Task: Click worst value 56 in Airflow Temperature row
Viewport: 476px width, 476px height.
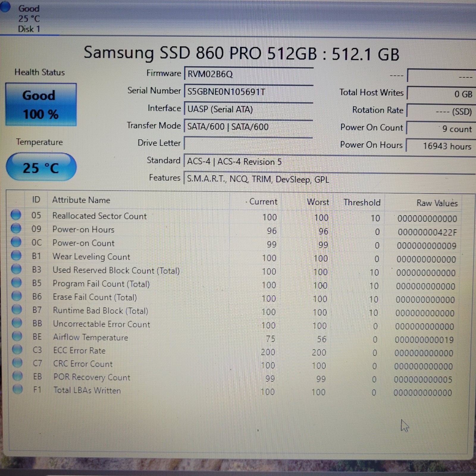Action: pyautogui.click(x=322, y=339)
